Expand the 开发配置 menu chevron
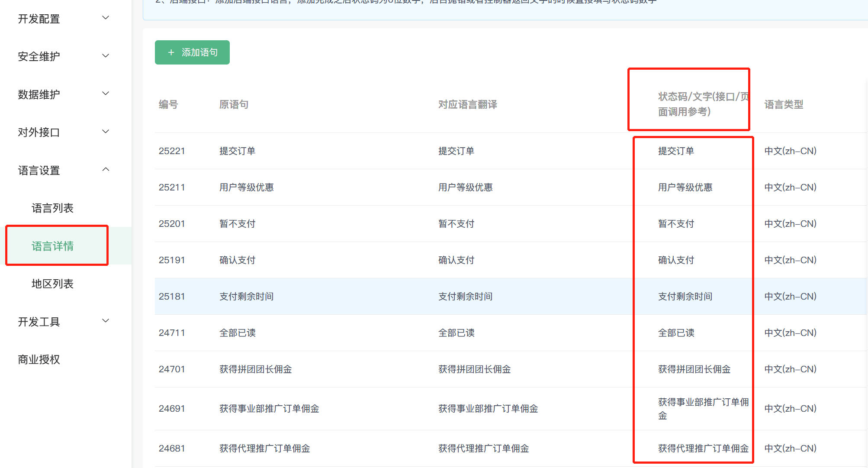Image resolution: width=868 pixels, height=468 pixels. pyautogui.click(x=106, y=18)
